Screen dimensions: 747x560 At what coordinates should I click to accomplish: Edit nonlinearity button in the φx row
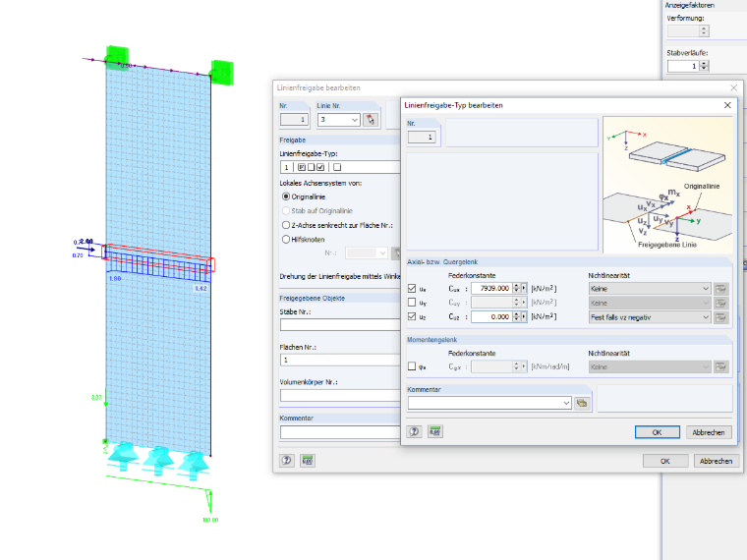tap(720, 366)
